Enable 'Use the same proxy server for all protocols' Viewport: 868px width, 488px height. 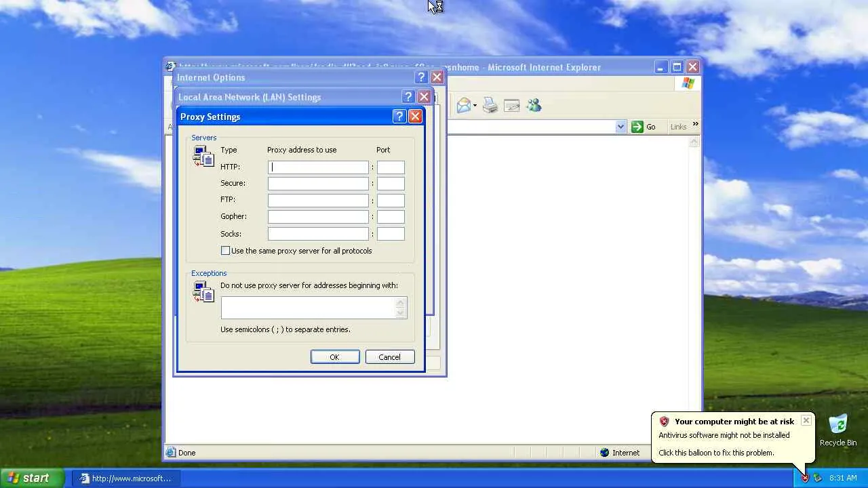pos(225,251)
